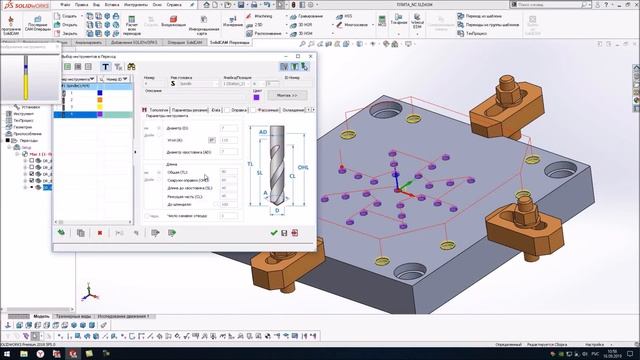The width and height of the screenshot is (640, 360).
Task: Click the orange swatch of tool 2
Action: [100, 100]
